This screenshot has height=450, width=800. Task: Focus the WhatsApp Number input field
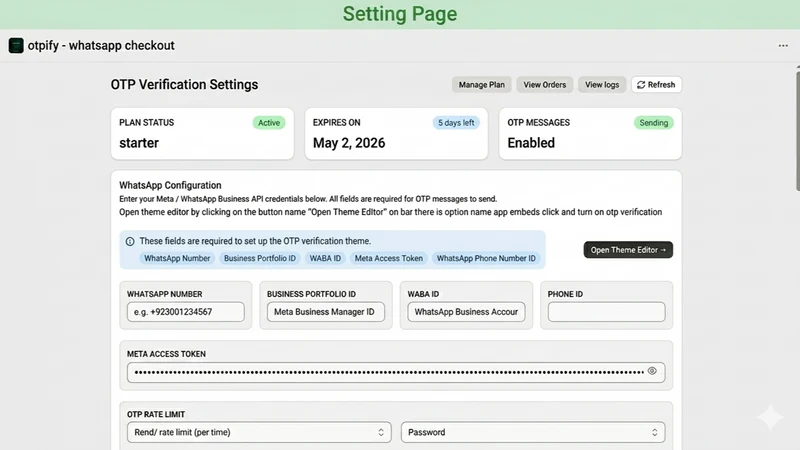[186, 312]
